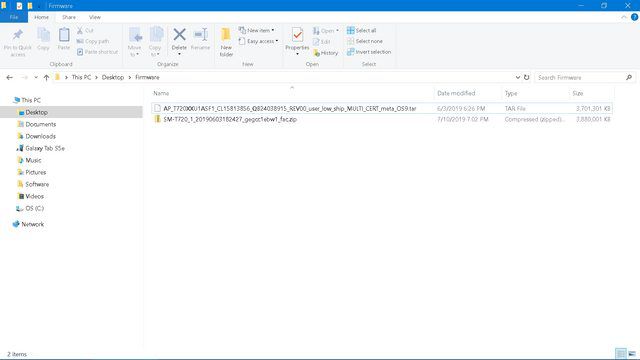Image resolution: width=640 pixels, height=360 pixels.
Task: Open Network in navigation pane
Action: (28, 224)
